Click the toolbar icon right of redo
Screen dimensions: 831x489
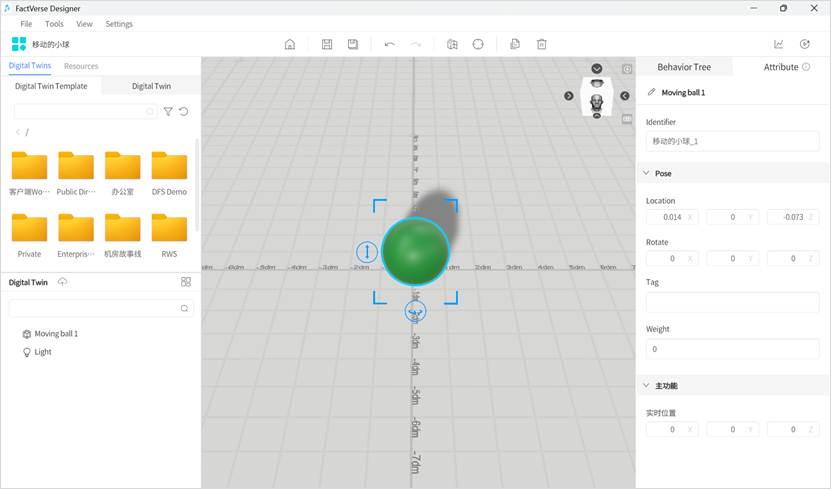[452, 45]
